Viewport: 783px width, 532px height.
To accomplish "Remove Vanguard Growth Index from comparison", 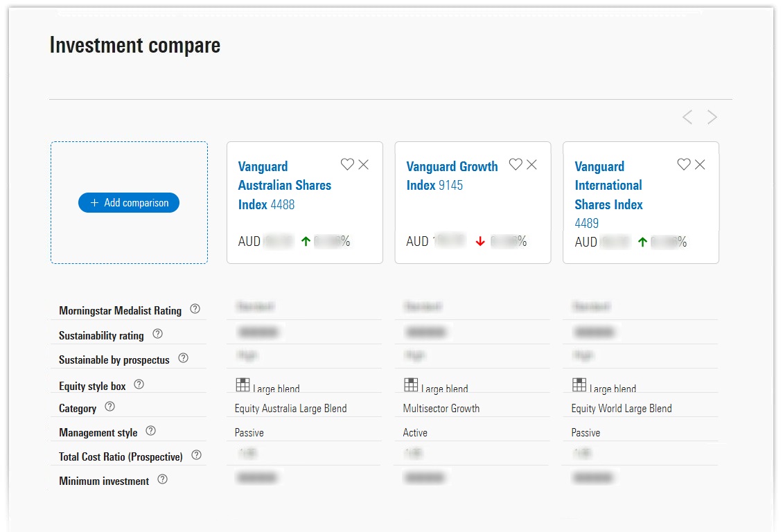I will click(532, 164).
